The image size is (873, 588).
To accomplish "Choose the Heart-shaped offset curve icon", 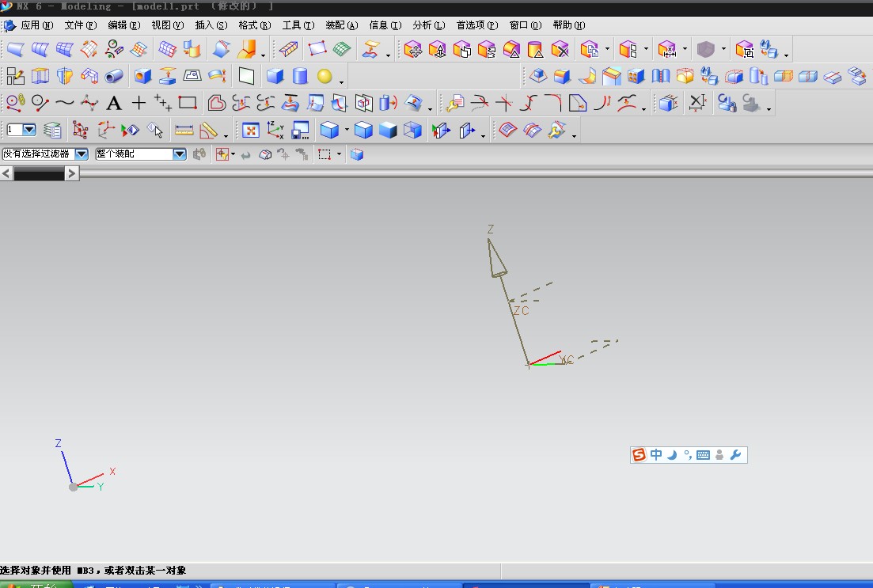I will [x=217, y=103].
